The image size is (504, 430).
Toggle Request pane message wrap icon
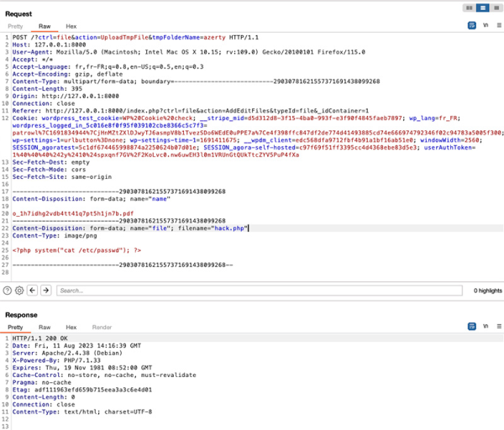(471, 25)
